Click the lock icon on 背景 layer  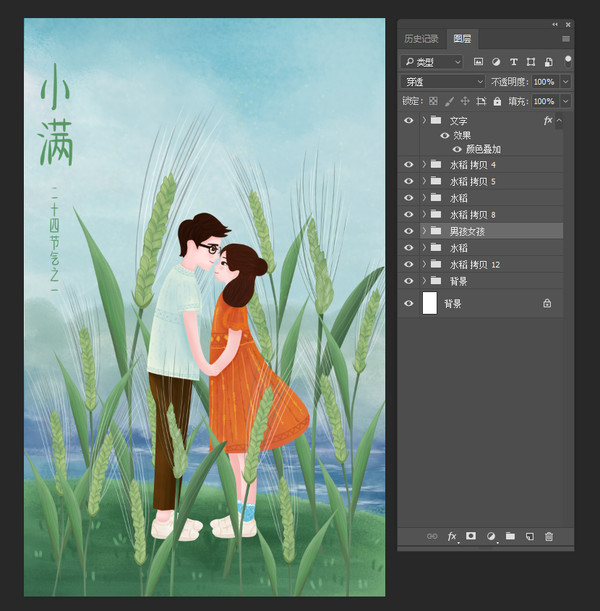coord(547,303)
